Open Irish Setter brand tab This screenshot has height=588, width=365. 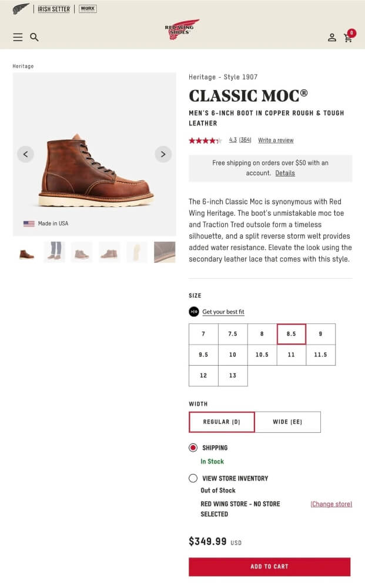(54, 9)
